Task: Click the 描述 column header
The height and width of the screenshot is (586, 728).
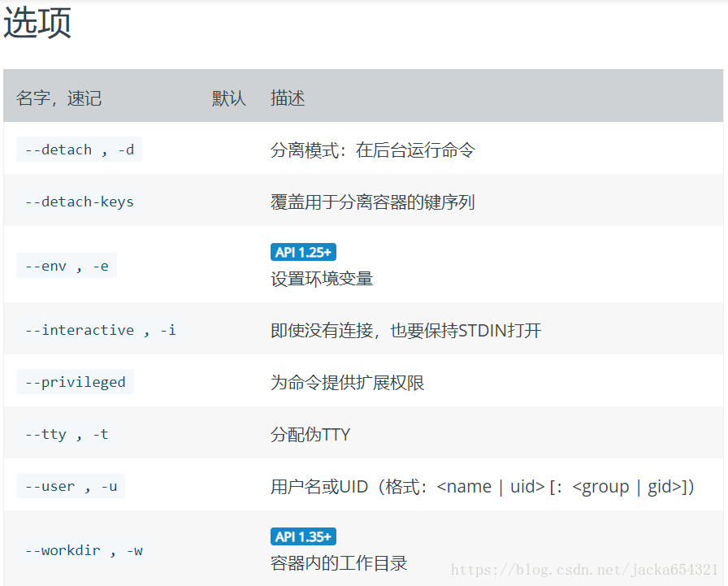Action: click(x=288, y=98)
